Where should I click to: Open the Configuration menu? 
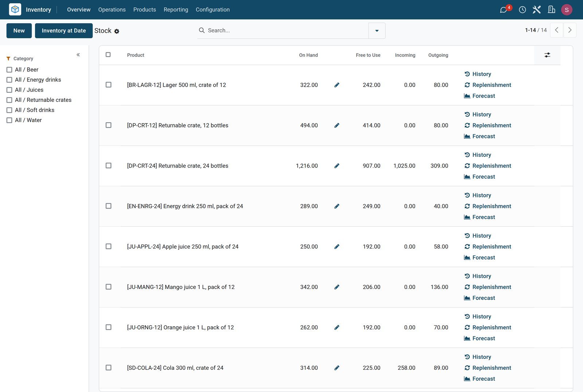[x=213, y=10]
